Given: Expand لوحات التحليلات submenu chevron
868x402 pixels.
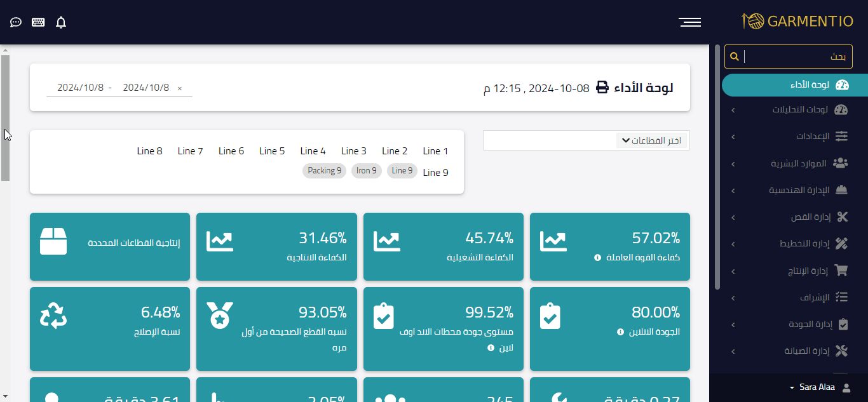Looking at the screenshot, I should (733, 110).
